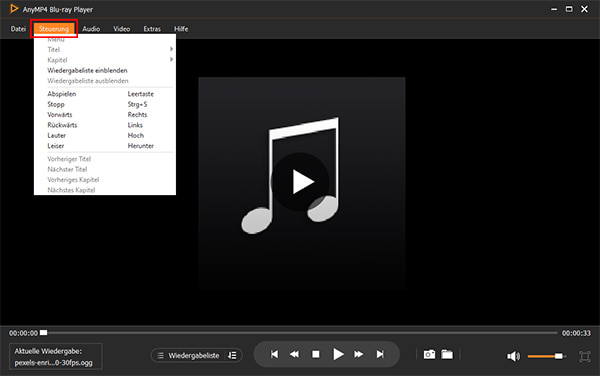Toggle fullscreen with the corner icon
This screenshot has width=600, height=376.
click(x=585, y=356)
